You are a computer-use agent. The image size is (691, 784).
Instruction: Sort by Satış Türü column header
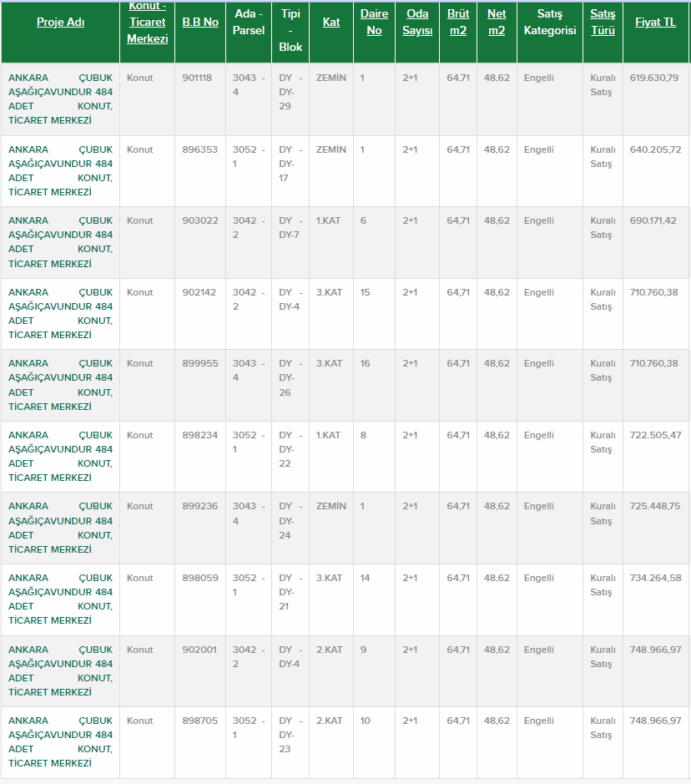pos(603,23)
